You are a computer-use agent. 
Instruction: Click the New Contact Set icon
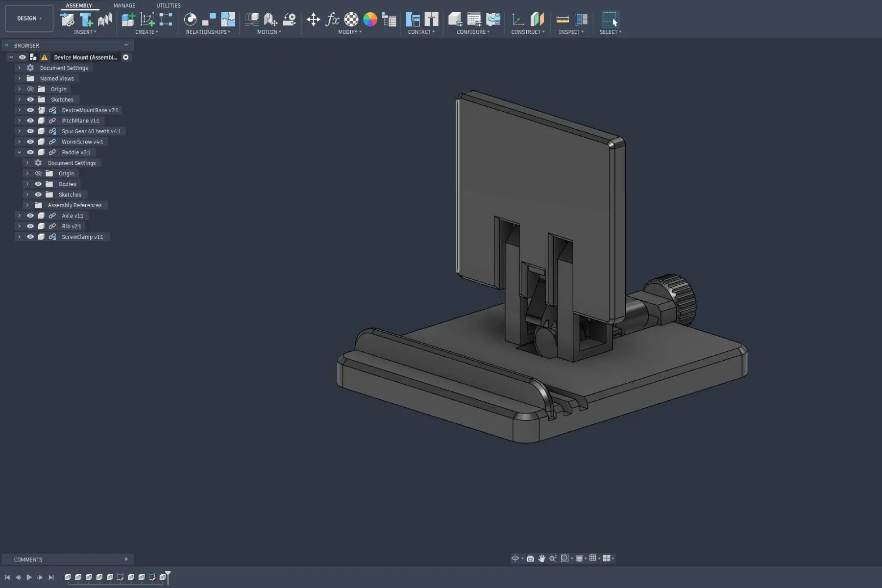(x=432, y=20)
